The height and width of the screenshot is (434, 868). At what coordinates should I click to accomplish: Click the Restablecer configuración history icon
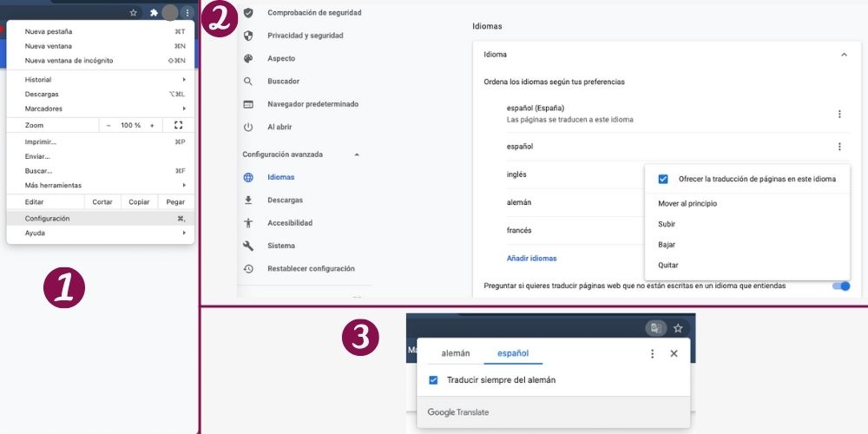[x=248, y=268]
